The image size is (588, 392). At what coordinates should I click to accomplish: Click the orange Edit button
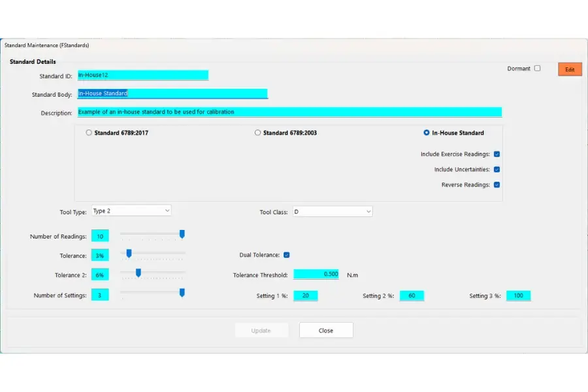tap(569, 69)
